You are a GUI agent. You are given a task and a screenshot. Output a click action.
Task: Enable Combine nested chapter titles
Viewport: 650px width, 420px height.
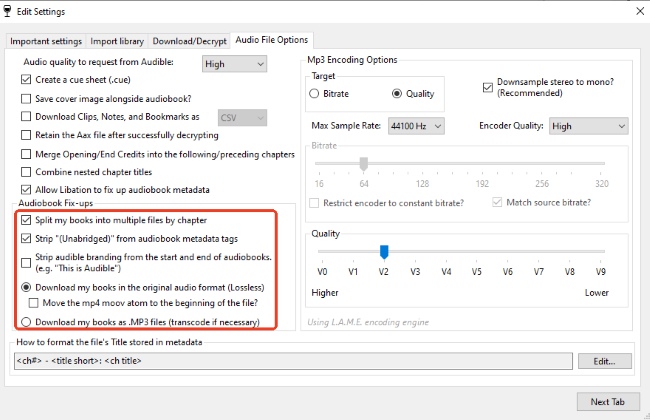[26, 172]
